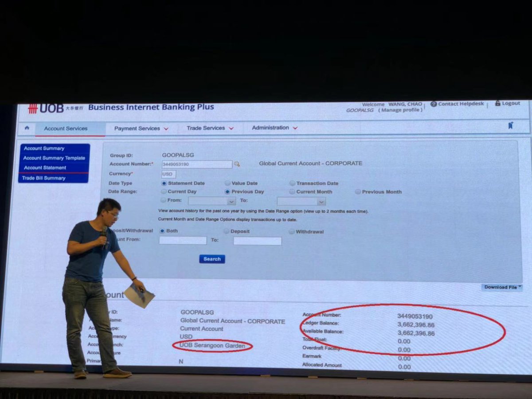532x399 pixels.
Task: Select Current Day date range
Action: [x=164, y=192]
